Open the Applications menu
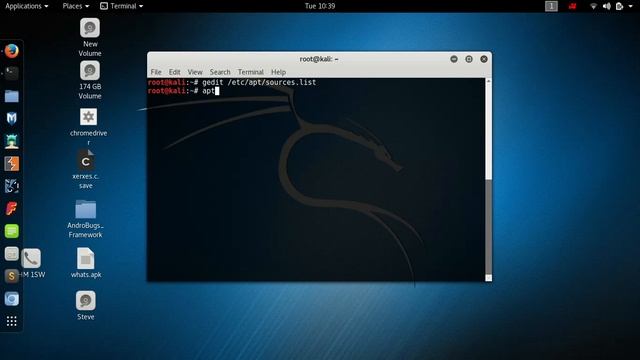Image resolution: width=640 pixels, height=360 pixels. 27,6
